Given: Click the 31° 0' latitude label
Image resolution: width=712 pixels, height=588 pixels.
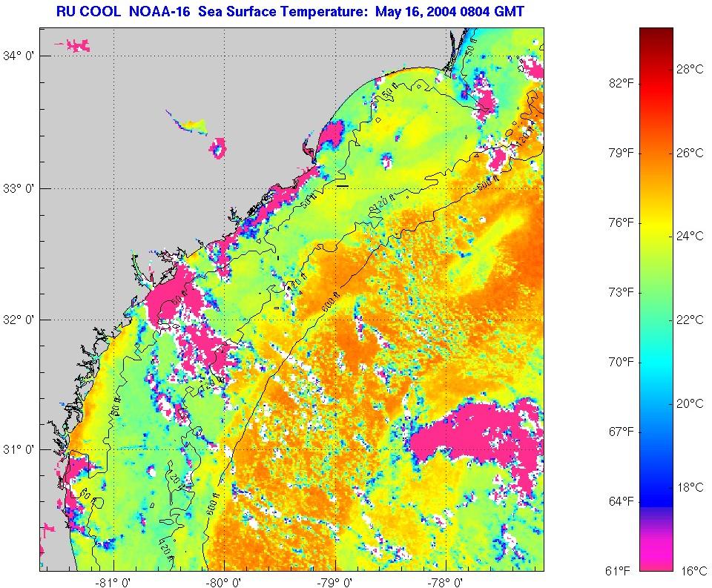Looking at the screenshot, I should (18, 449).
